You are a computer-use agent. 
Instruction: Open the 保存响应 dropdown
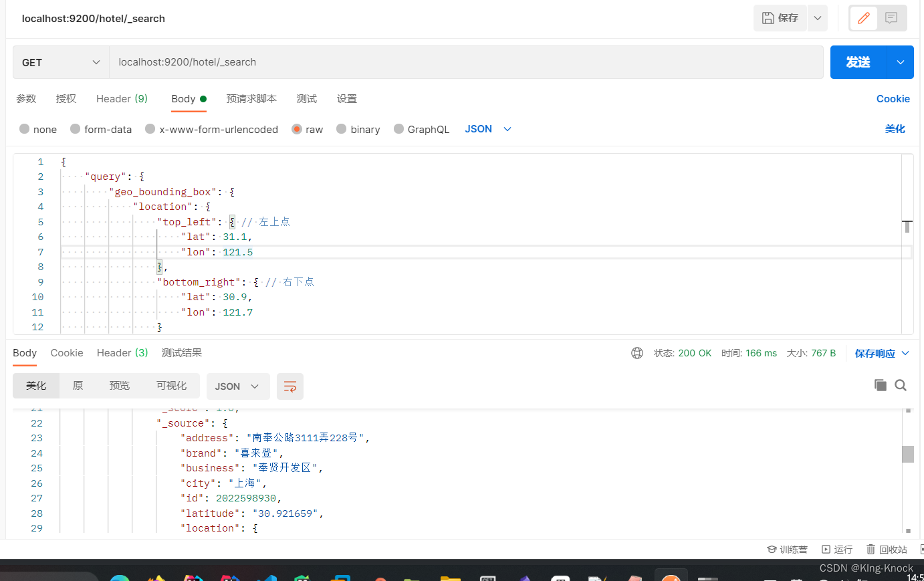[882, 353]
